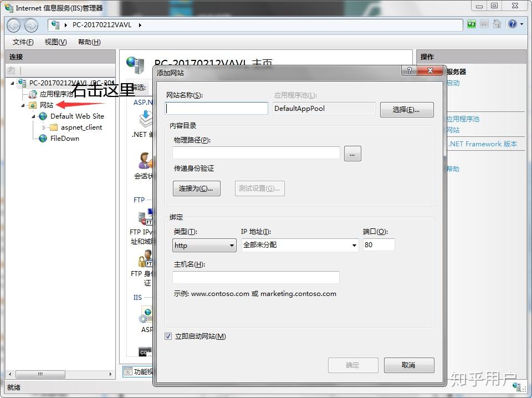Image resolution: width=532 pixels, height=398 pixels.
Task: Close the 添加网站 dialog with red X
Action: point(430,70)
